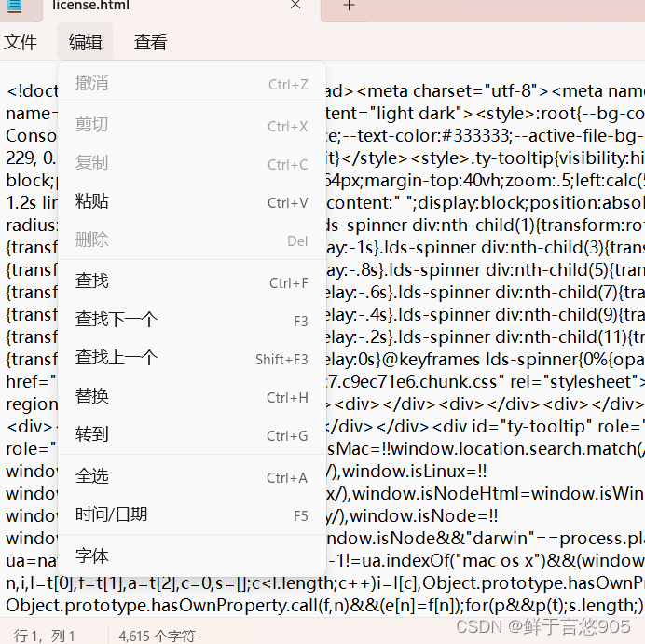Open 字体 font settings
This screenshot has width=645, height=644.
tap(192, 556)
